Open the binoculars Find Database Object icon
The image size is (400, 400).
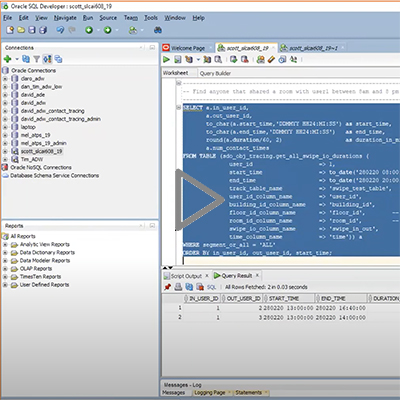(x=158, y=30)
